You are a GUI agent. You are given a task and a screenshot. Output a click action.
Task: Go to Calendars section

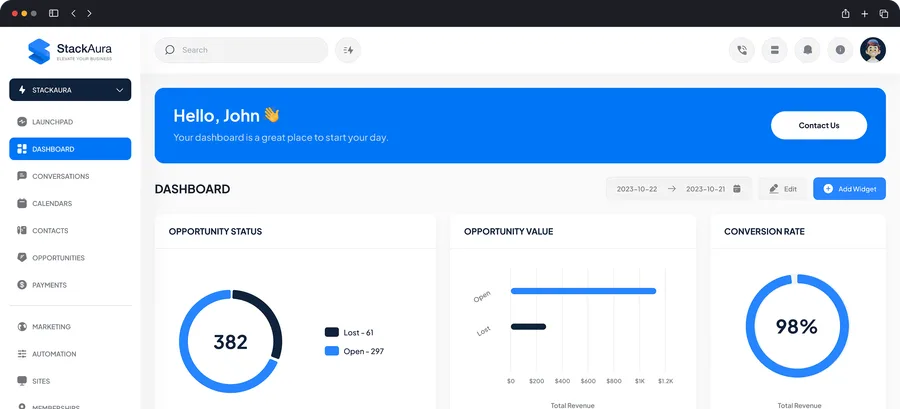click(x=70, y=203)
